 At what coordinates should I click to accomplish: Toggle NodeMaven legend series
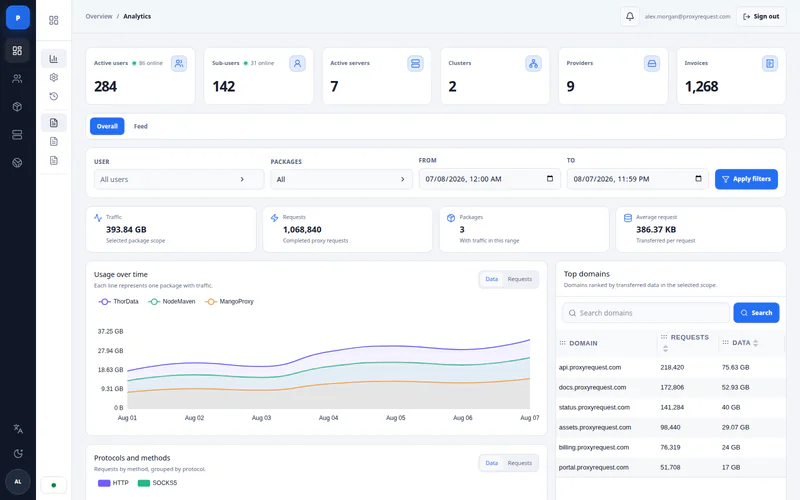(x=171, y=302)
